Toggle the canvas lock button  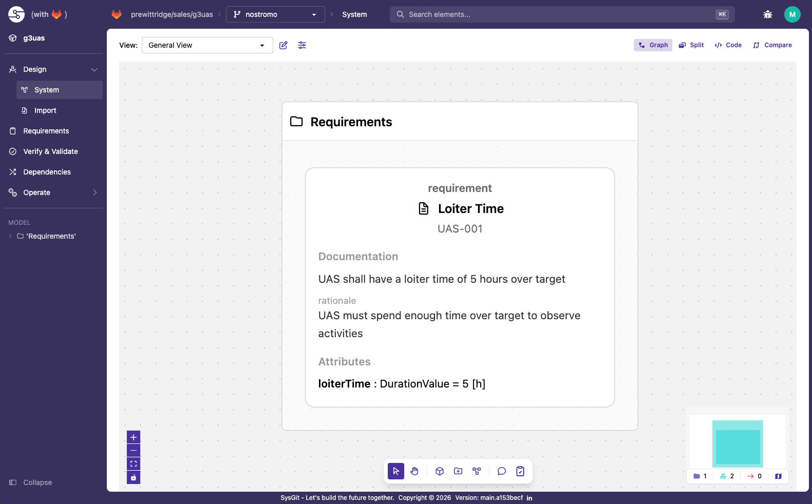(x=134, y=477)
